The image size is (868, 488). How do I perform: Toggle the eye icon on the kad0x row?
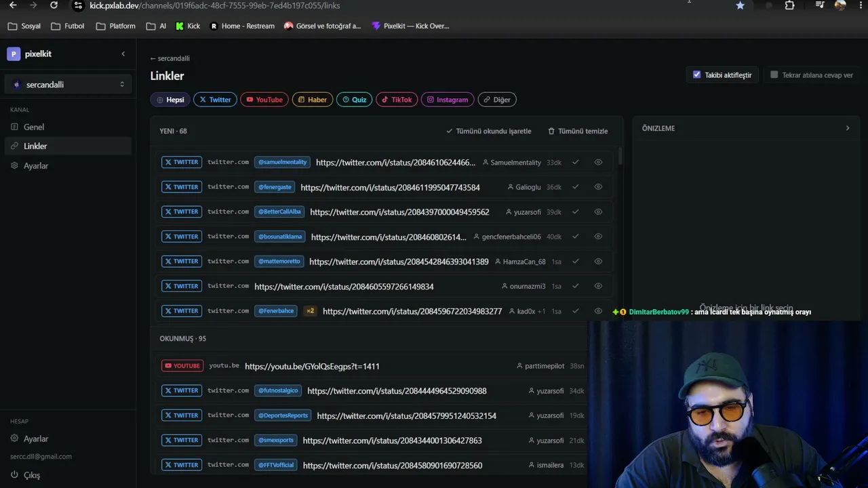pyautogui.click(x=598, y=311)
